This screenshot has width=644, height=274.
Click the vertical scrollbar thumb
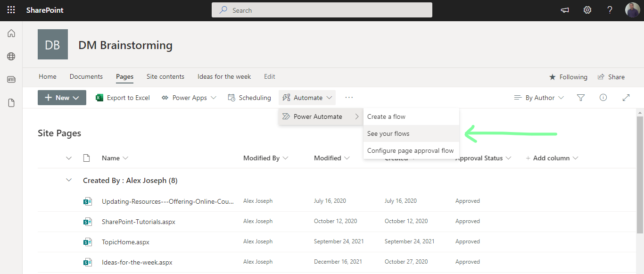(x=640, y=175)
